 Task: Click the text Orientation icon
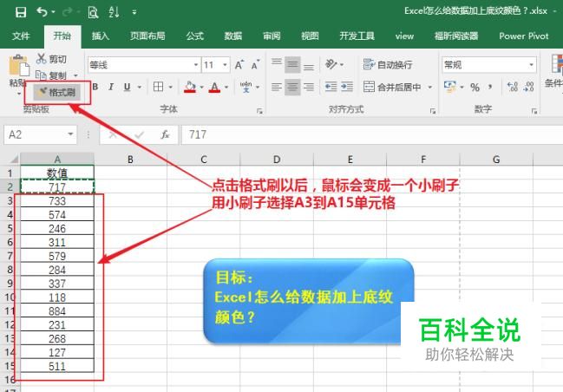click(x=331, y=65)
